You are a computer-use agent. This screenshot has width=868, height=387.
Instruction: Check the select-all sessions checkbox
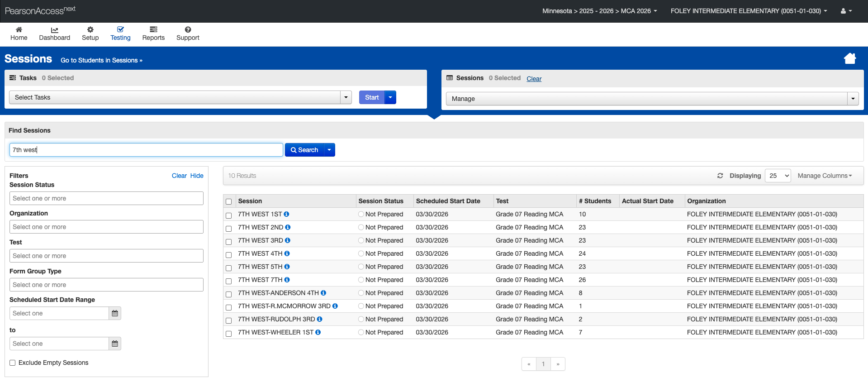pyautogui.click(x=229, y=202)
